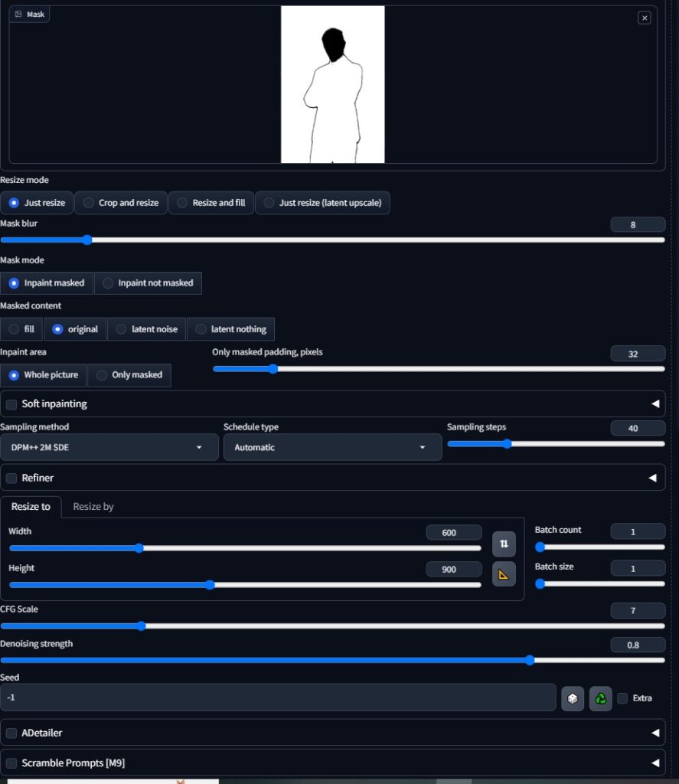Set inpaint area to Whole picture

44,375
